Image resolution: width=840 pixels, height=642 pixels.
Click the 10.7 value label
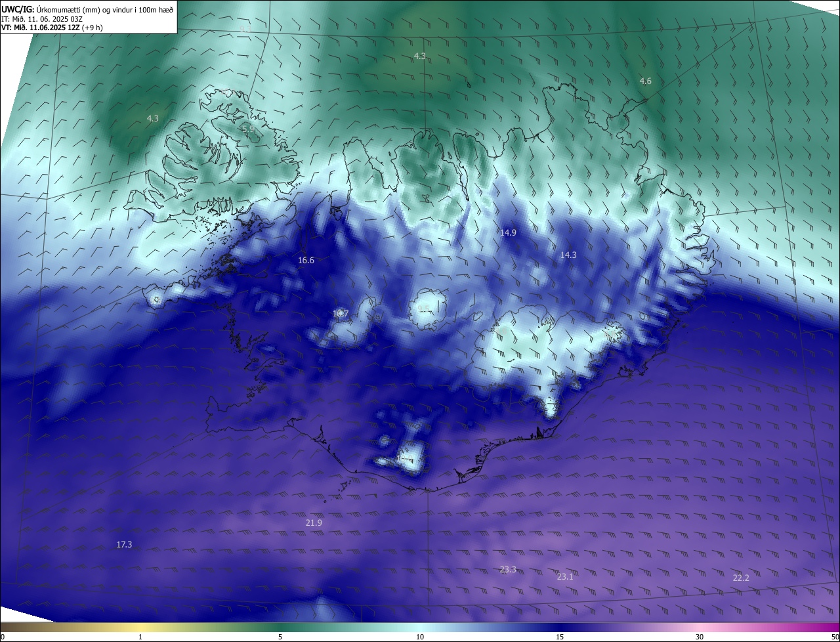coord(340,314)
